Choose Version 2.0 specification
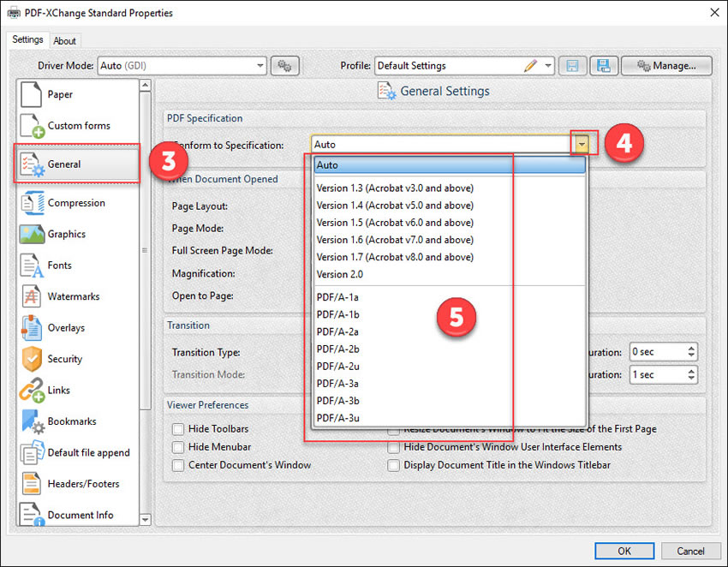 (450, 274)
